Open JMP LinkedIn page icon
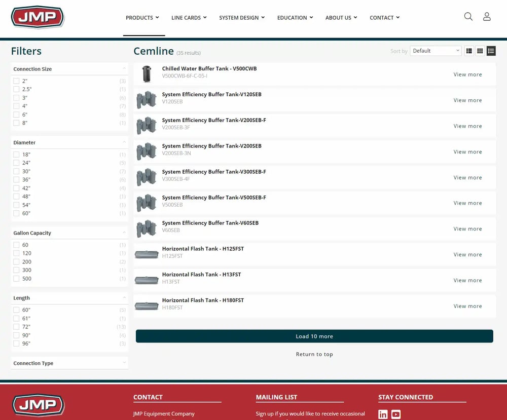507x420 pixels. coord(382,414)
